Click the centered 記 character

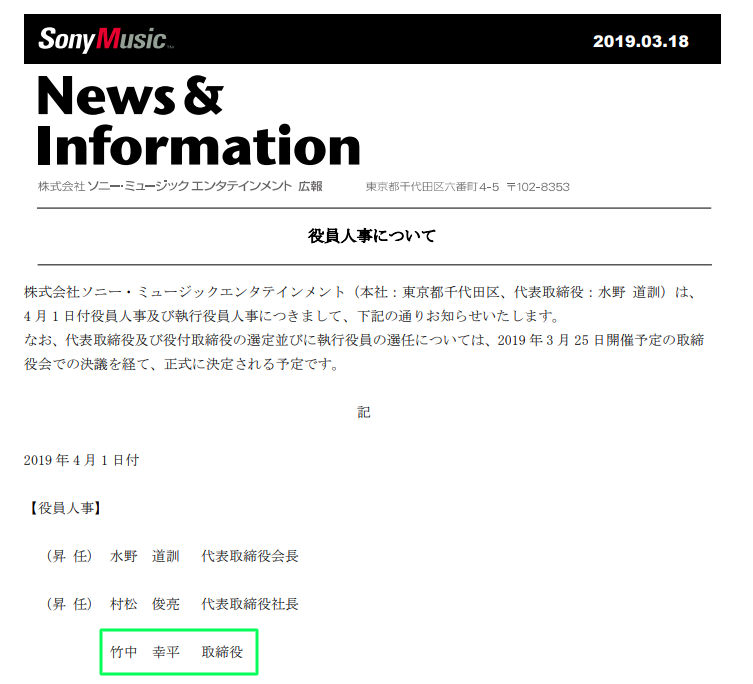(364, 412)
